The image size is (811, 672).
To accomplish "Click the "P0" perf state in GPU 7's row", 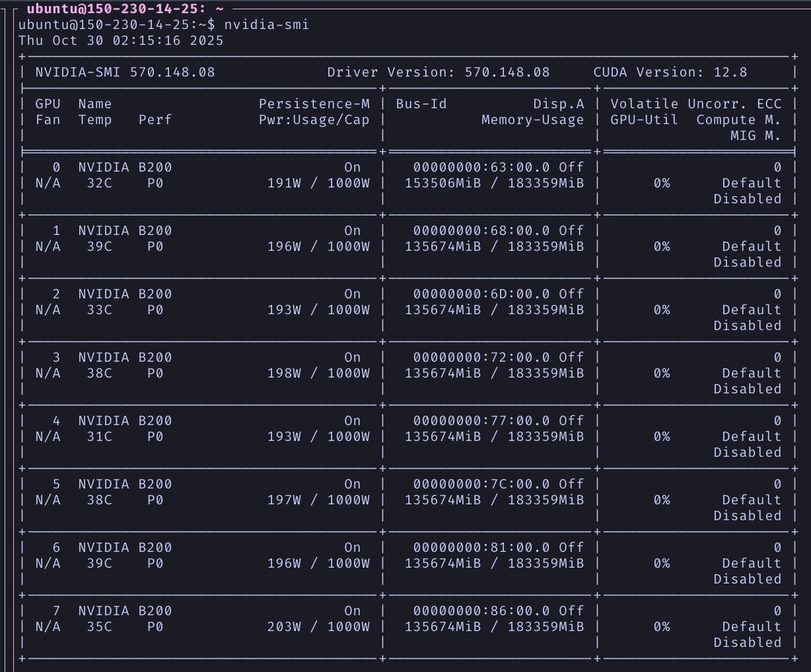I will pos(155,627).
